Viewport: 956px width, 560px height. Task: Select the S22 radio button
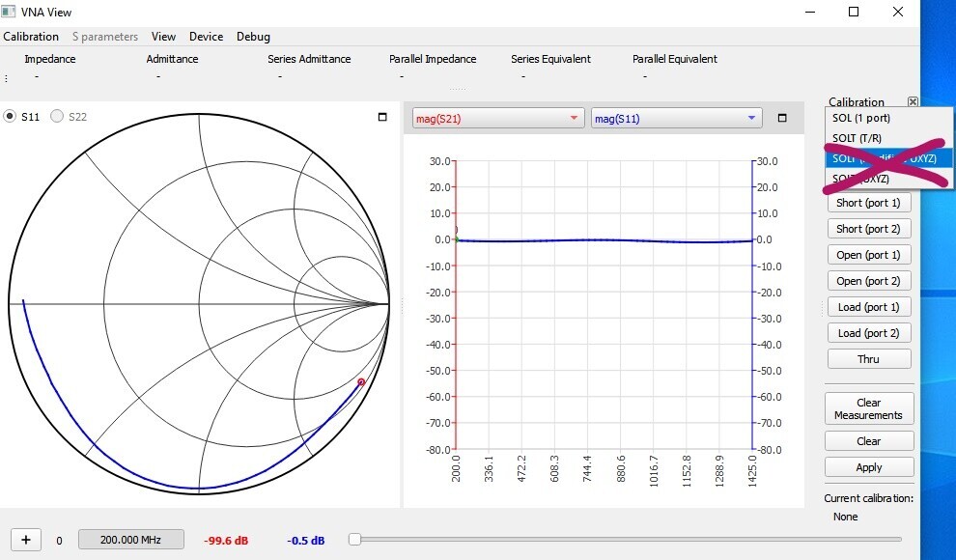tap(57, 117)
